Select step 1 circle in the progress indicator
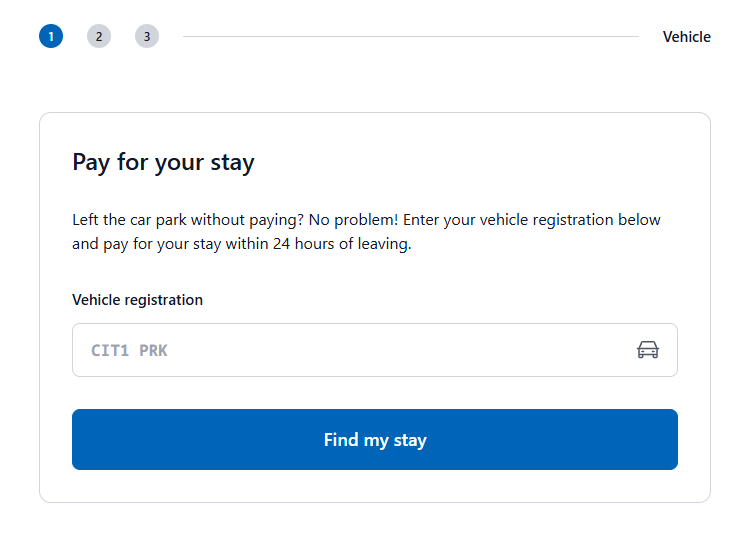750x545 pixels. [51, 36]
